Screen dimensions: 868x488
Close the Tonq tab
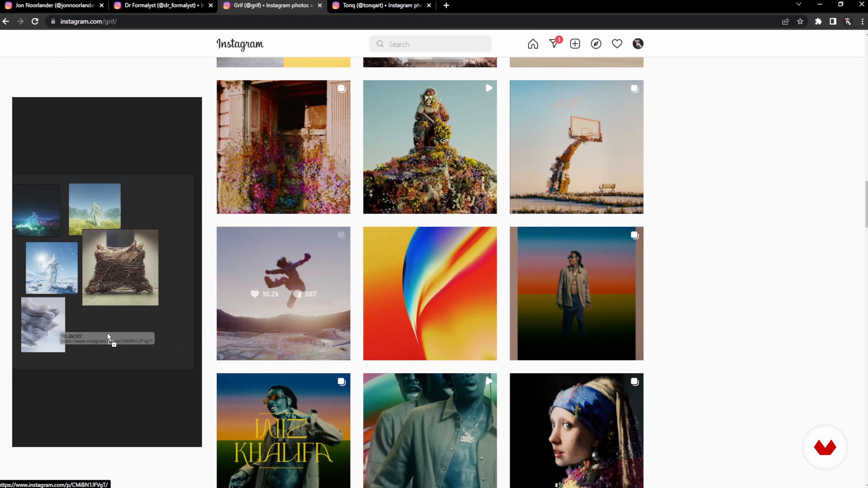pyautogui.click(x=429, y=5)
